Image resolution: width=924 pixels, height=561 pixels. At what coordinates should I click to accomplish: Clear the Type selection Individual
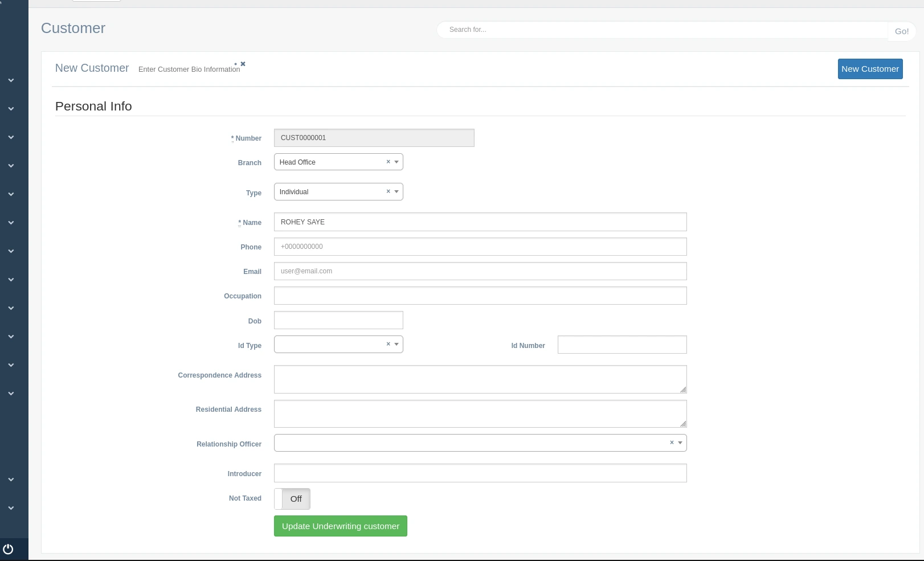(389, 191)
